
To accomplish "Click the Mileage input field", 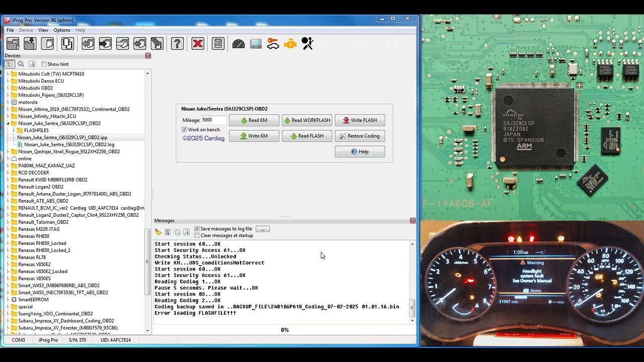I will tap(213, 120).
